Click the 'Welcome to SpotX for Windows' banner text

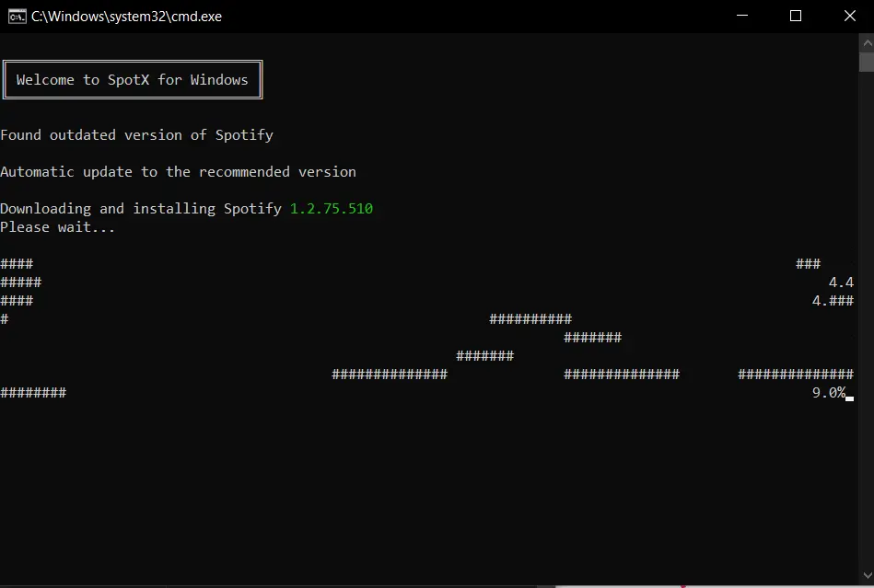132,80
